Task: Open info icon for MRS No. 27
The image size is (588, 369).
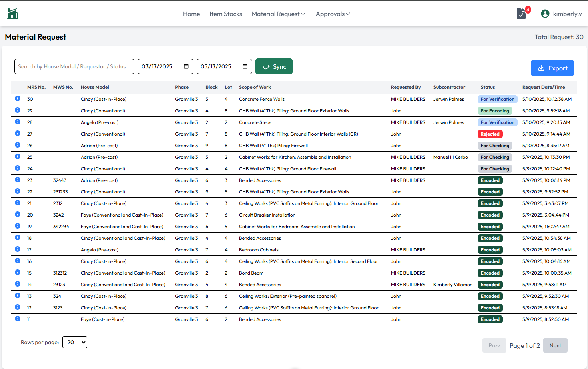Action: pyautogui.click(x=18, y=133)
